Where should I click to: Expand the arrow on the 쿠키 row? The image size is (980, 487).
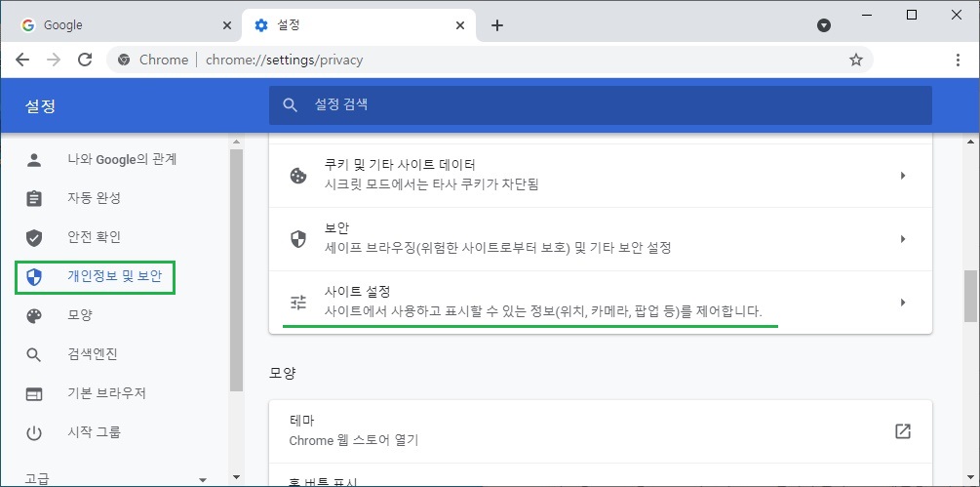903,176
